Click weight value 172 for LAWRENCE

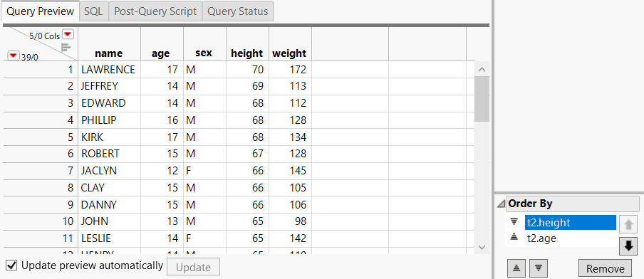point(290,70)
